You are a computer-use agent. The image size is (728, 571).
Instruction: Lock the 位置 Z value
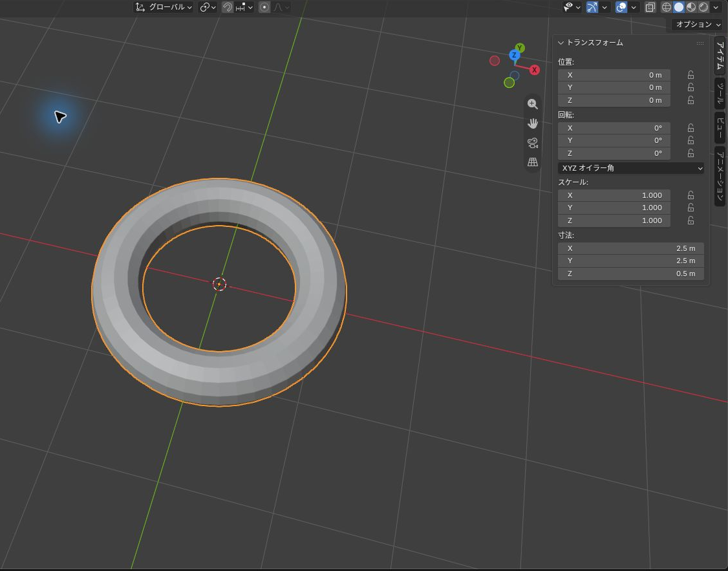(691, 100)
